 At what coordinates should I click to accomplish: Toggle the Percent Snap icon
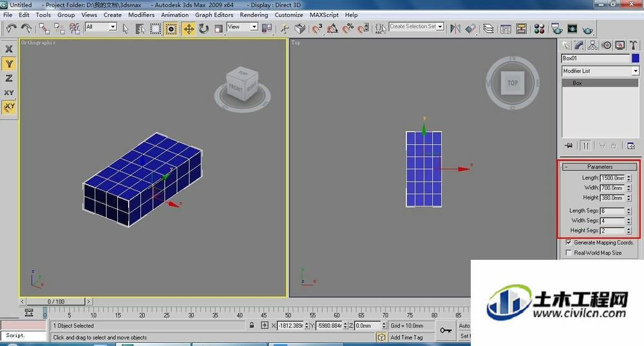click(x=348, y=28)
